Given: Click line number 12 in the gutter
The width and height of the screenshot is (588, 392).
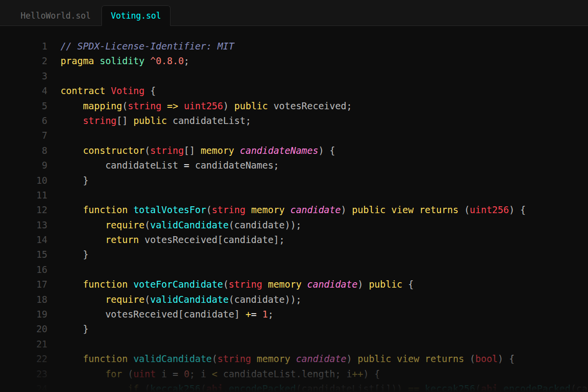Looking at the screenshot, I should click(x=42, y=210).
